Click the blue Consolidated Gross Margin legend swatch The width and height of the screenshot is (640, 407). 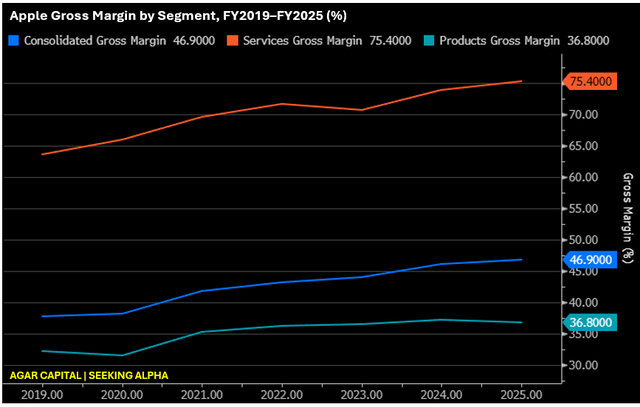(13, 40)
